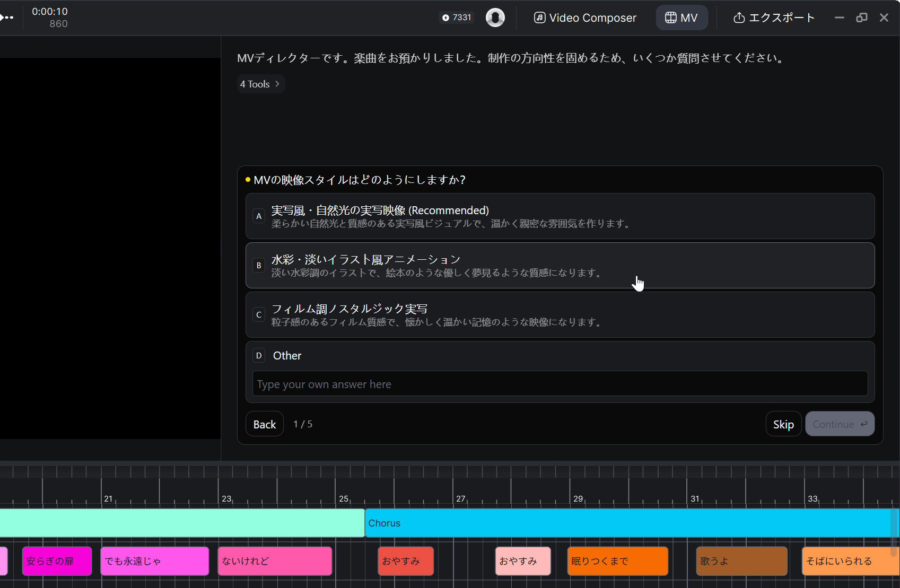Select the pink おやすみ lyric clip
The width and height of the screenshot is (900, 588).
click(523, 561)
